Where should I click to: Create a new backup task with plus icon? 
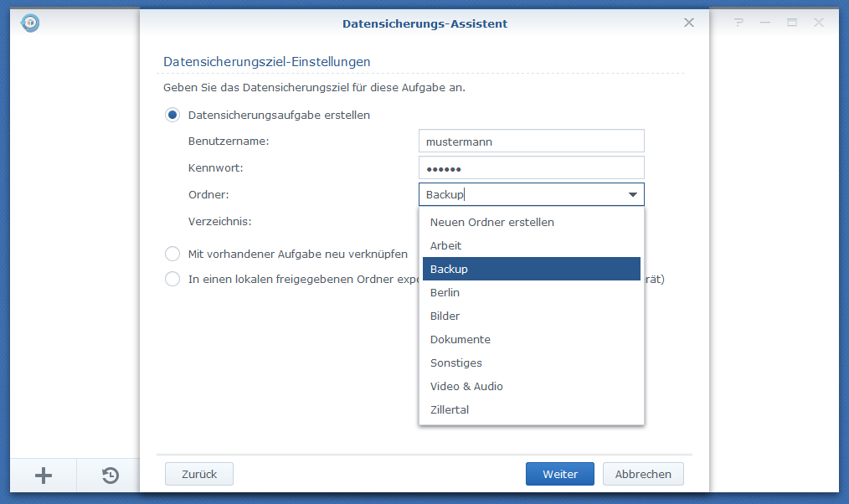(42, 476)
